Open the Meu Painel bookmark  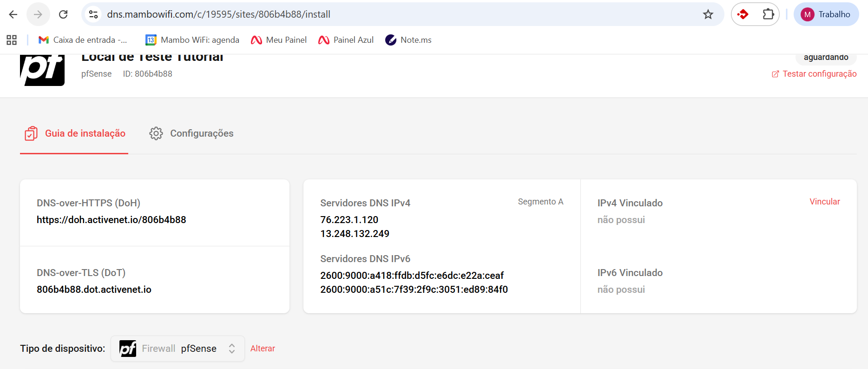pos(279,40)
